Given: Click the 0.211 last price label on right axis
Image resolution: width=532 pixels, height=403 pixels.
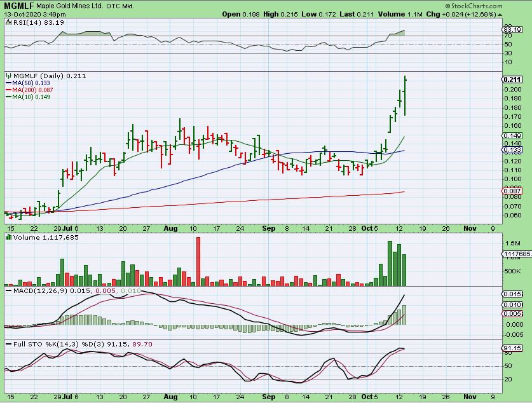Looking at the screenshot, I should pos(511,79).
